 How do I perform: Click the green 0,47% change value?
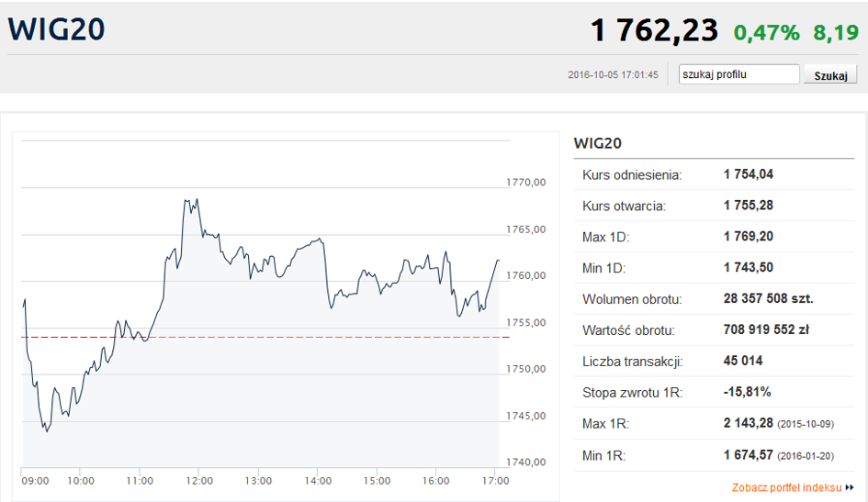point(767,33)
